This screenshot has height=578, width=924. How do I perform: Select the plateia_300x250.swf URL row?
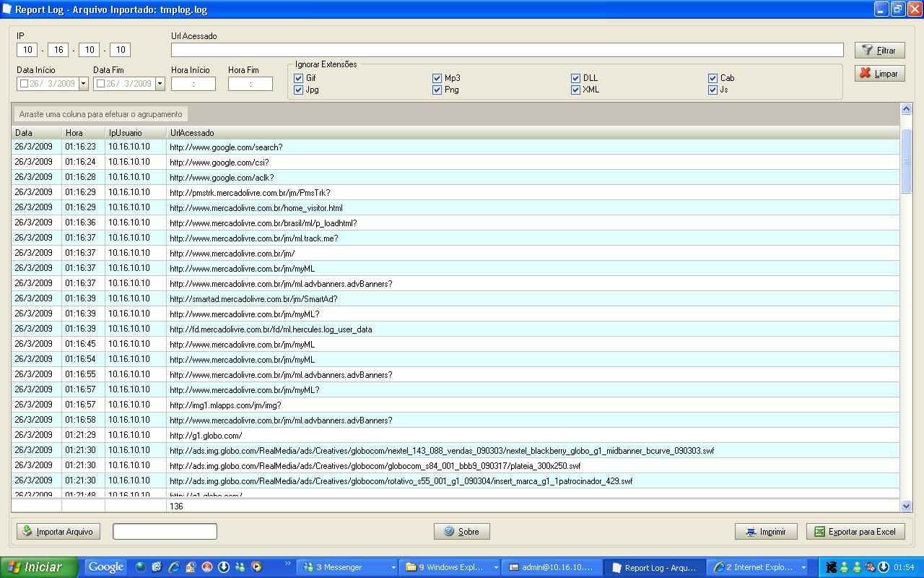456,465
